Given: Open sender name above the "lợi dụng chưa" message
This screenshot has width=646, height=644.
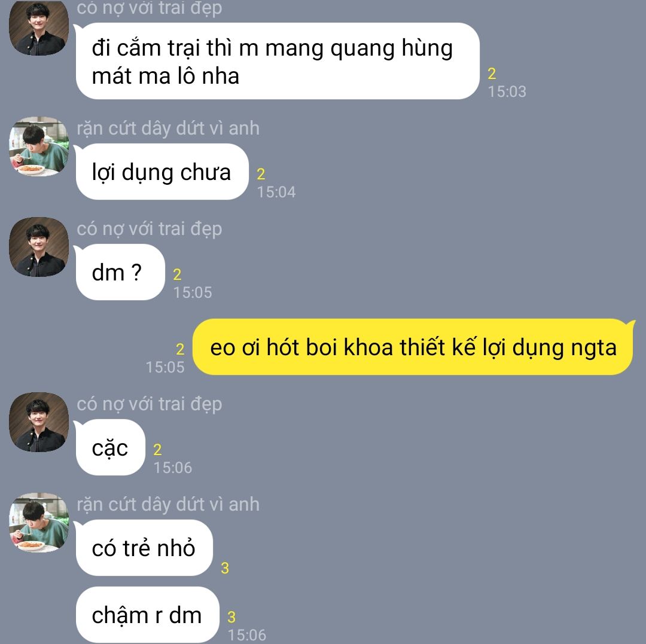Looking at the screenshot, I should pyautogui.click(x=168, y=128).
